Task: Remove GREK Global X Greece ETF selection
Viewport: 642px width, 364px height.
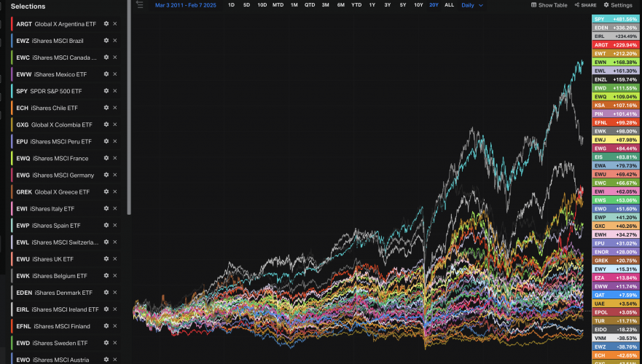Action: [114, 191]
